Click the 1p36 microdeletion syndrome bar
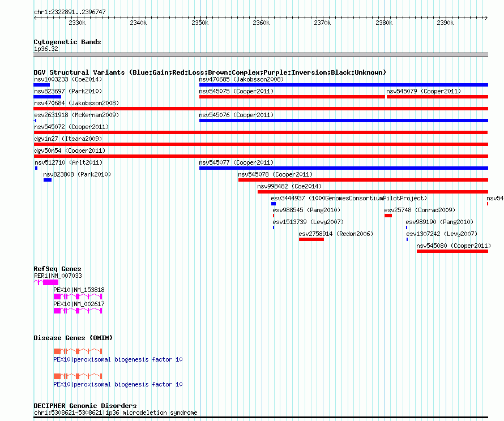 click(x=260, y=418)
